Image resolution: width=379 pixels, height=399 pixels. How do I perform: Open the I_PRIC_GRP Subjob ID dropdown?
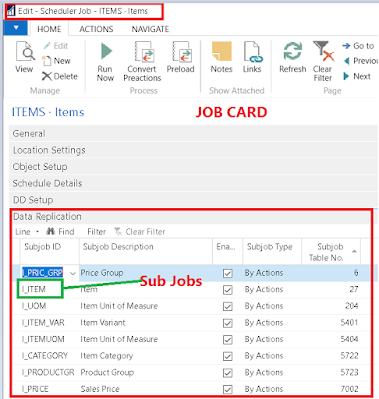click(x=73, y=273)
